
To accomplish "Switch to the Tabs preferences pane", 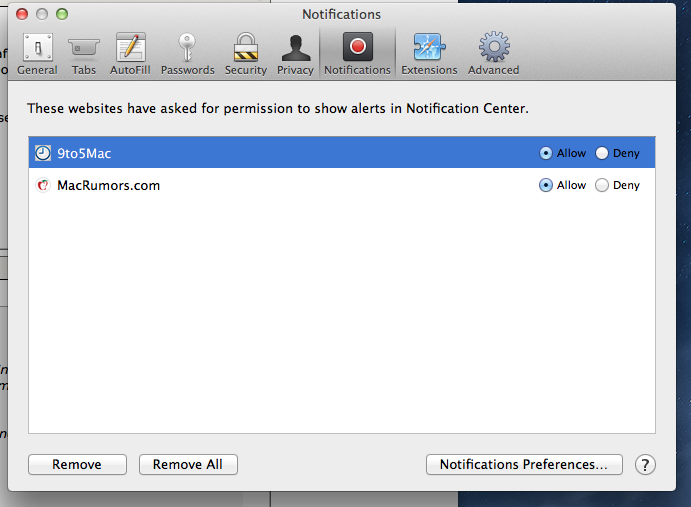I will tap(84, 54).
